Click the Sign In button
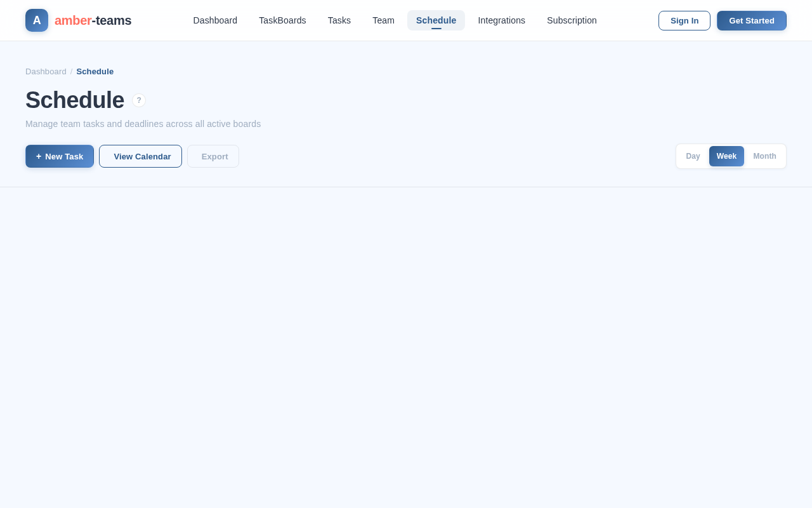This screenshot has height=508, width=812. tap(684, 20)
